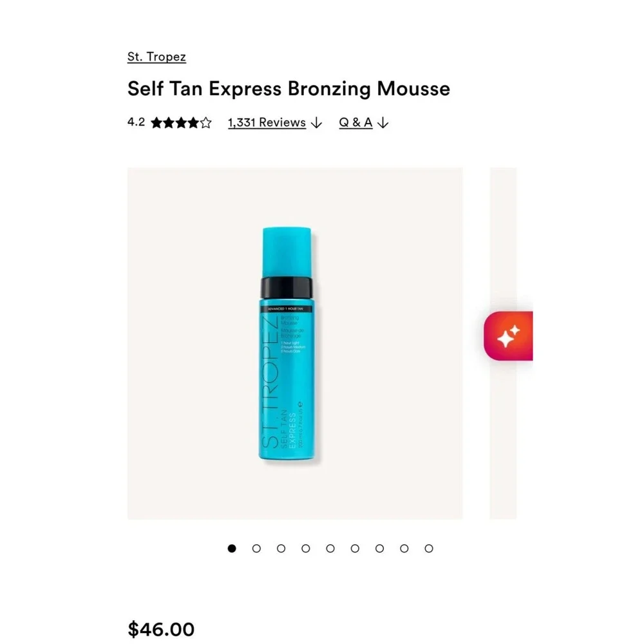Viewport: 644px width, 644px height.
Task: Select the sixth carousel dot
Action: coord(355,548)
